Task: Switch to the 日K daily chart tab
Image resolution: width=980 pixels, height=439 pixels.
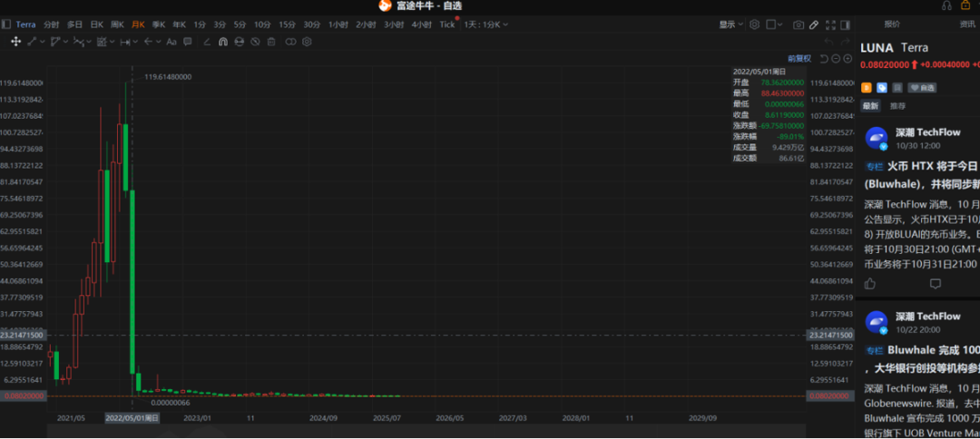Action: pyautogui.click(x=96, y=24)
